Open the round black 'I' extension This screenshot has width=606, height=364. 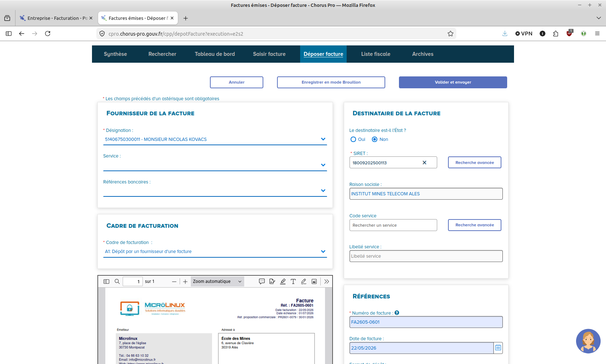tap(543, 34)
